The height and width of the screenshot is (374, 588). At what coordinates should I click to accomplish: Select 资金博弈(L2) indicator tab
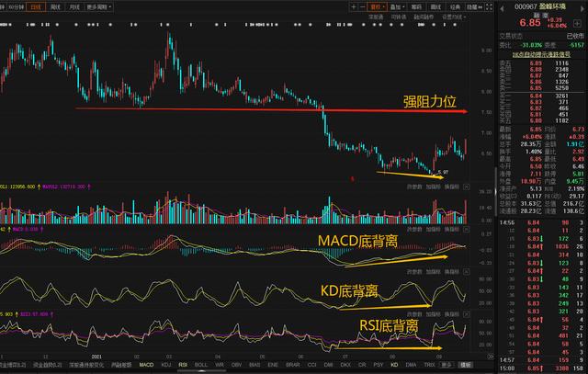point(12,365)
